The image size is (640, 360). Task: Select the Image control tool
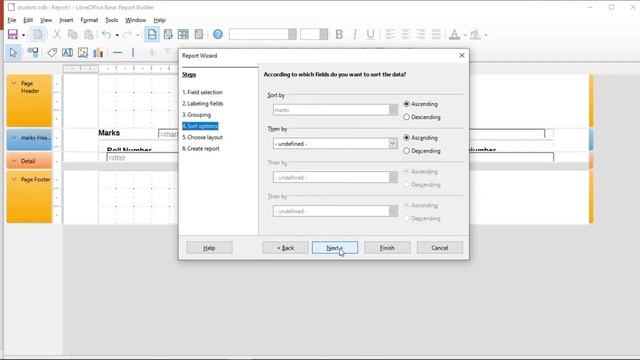[x=83, y=53]
